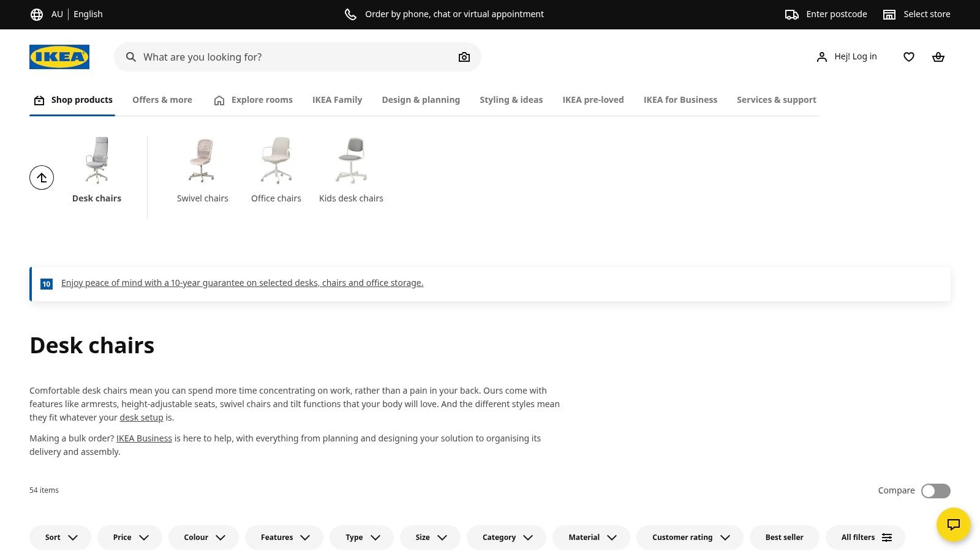Click the Select store text
This screenshot has height=551, width=980.
(927, 14)
